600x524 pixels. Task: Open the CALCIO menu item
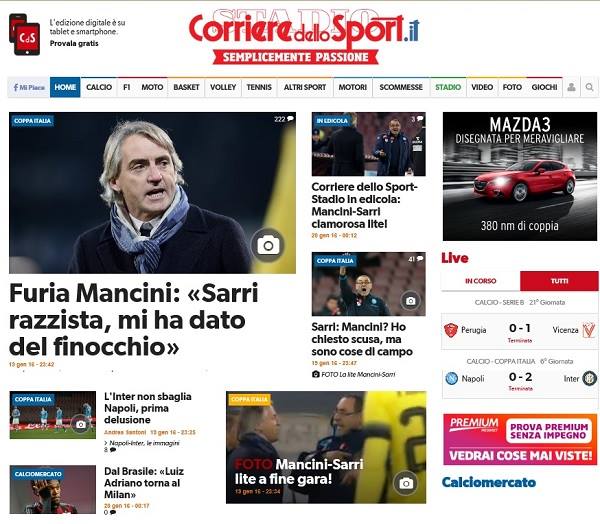99,87
